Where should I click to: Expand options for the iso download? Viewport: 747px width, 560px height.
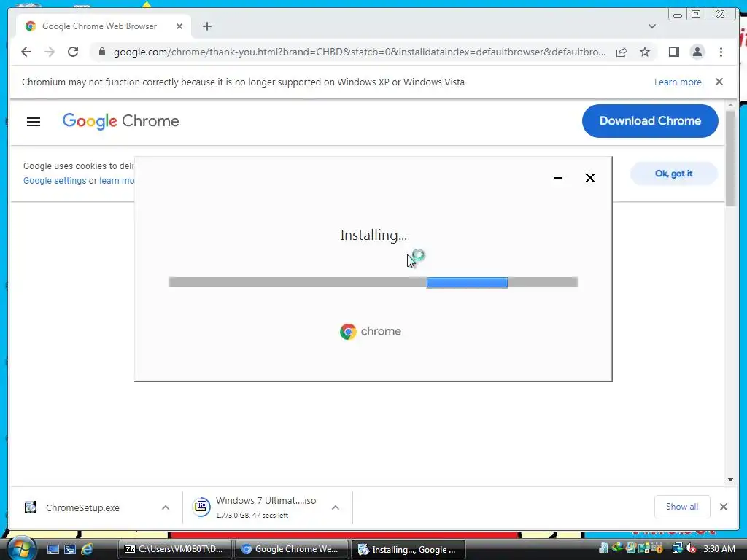[x=336, y=507]
